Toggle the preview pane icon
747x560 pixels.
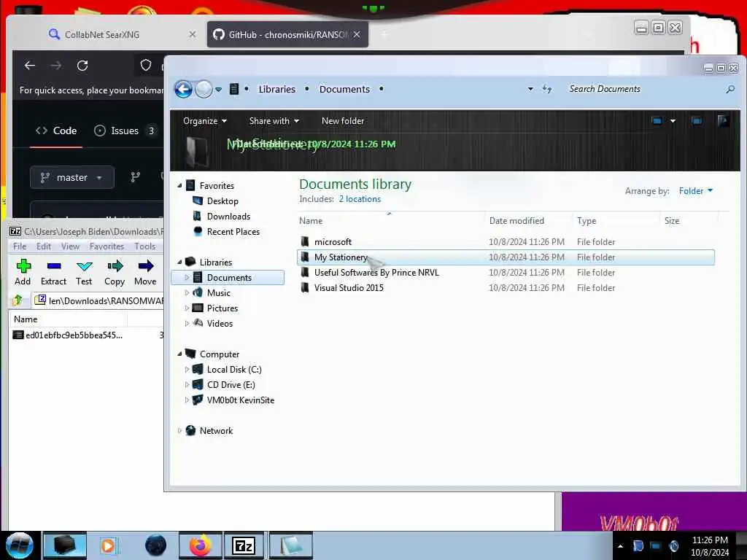point(697,121)
